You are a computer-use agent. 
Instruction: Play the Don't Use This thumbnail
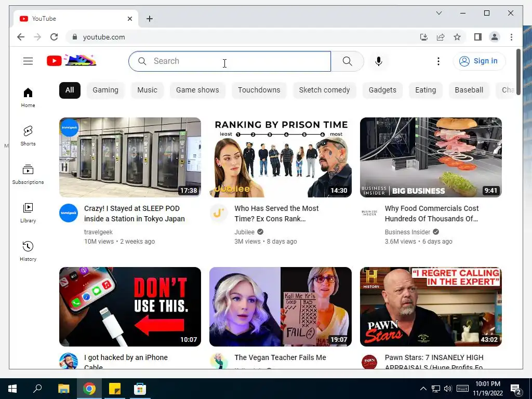[130, 307]
